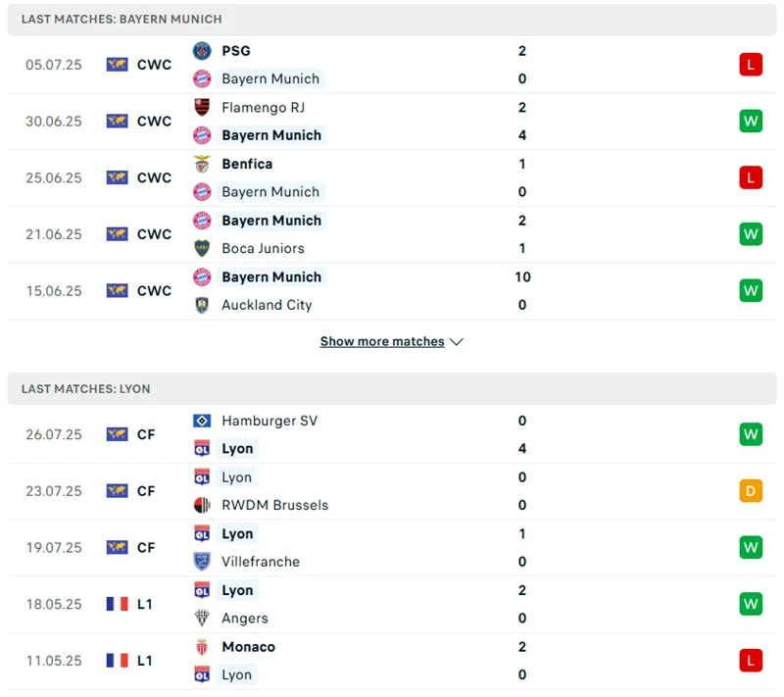The width and height of the screenshot is (784, 697).
Task: Click CWC competition label on 30.06.25
Action: point(154,122)
